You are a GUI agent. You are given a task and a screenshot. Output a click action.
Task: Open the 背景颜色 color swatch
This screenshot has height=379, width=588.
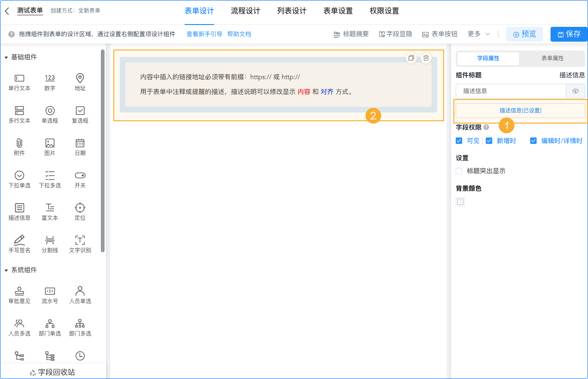click(x=460, y=201)
